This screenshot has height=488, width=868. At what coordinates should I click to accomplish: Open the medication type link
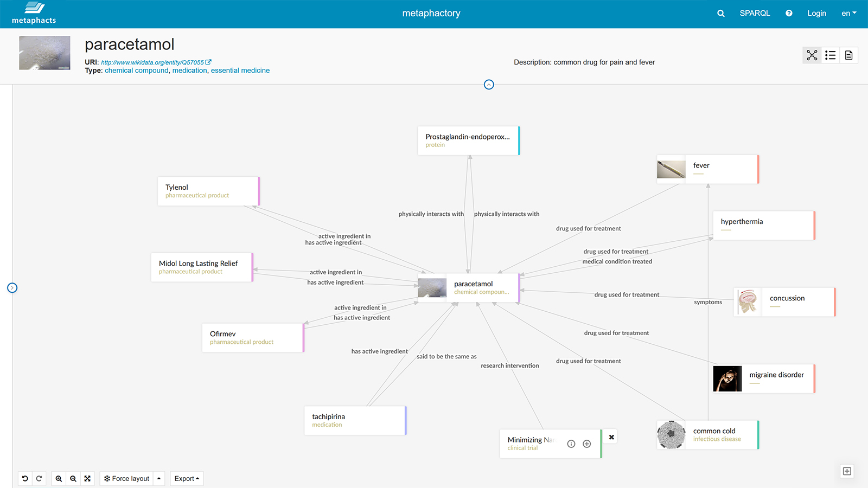click(x=190, y=70)
